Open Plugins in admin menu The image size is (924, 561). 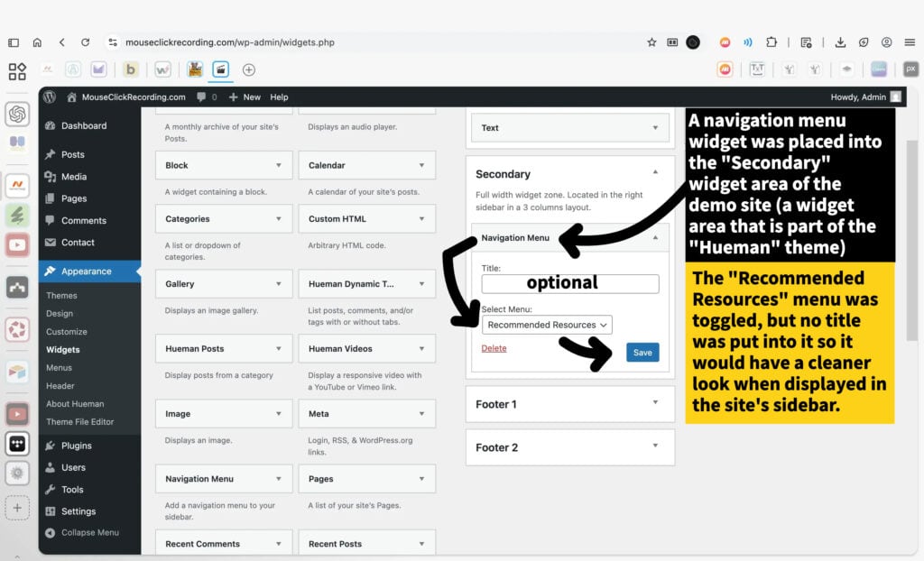pyautogui.click(x=77, y=446)
